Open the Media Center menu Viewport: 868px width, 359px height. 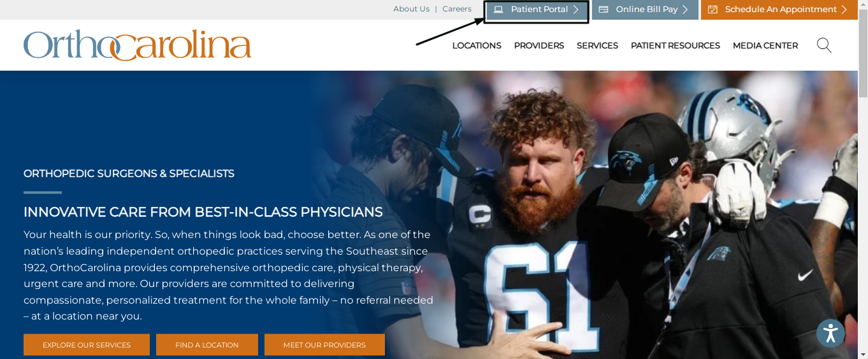click(x=765, y=46)
